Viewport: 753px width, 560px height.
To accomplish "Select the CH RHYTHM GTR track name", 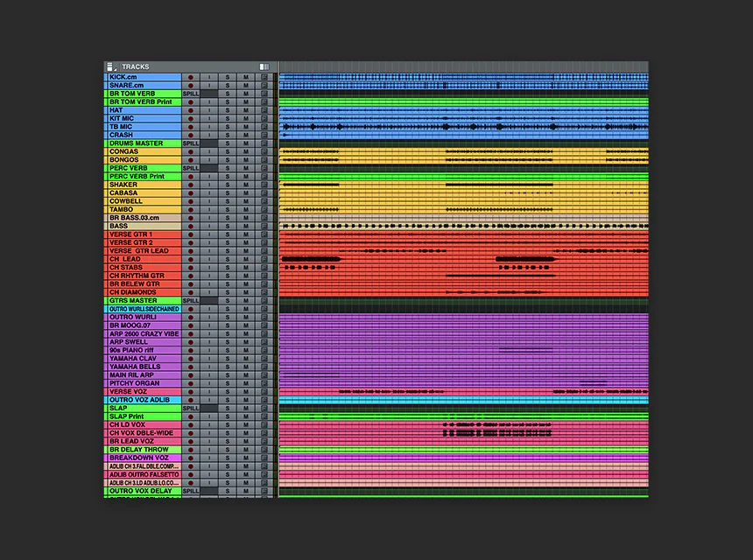I will (143, 276).
